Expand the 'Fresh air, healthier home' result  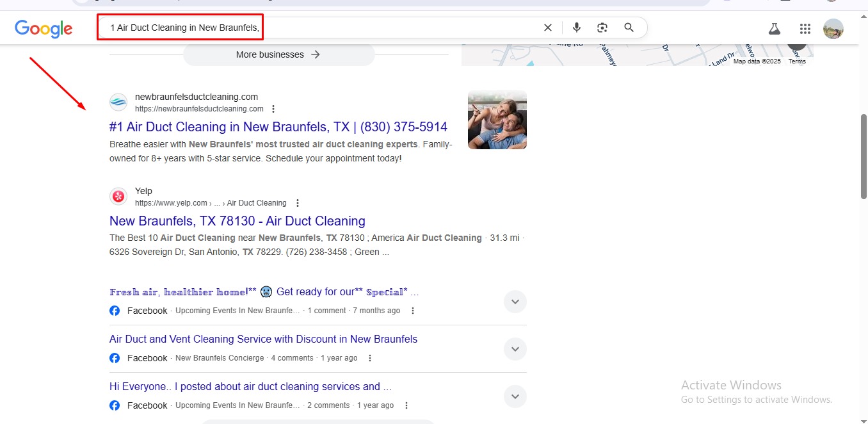515,302
